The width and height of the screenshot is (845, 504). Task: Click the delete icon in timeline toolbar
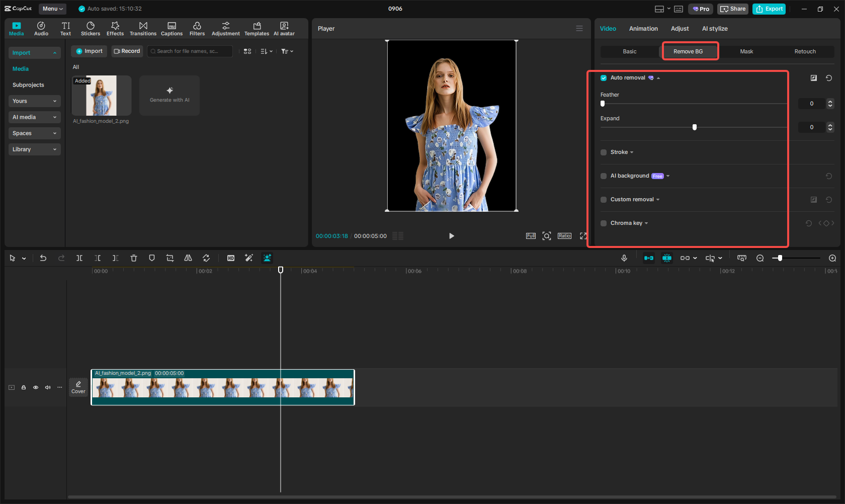tap(134, 258)
